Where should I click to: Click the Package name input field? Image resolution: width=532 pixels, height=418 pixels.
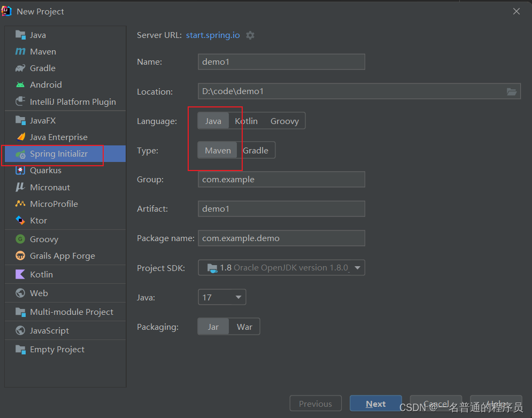coord(281,238)
